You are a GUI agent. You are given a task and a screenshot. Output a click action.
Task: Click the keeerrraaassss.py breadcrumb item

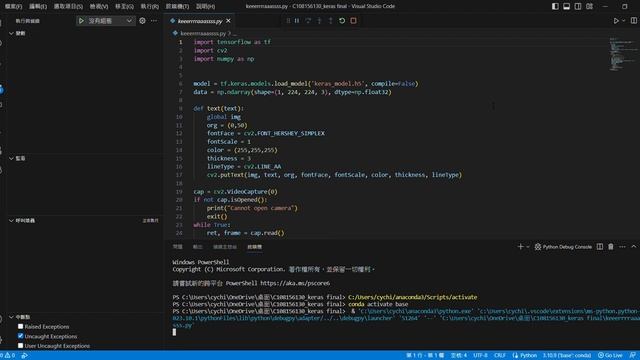(202, 33)
